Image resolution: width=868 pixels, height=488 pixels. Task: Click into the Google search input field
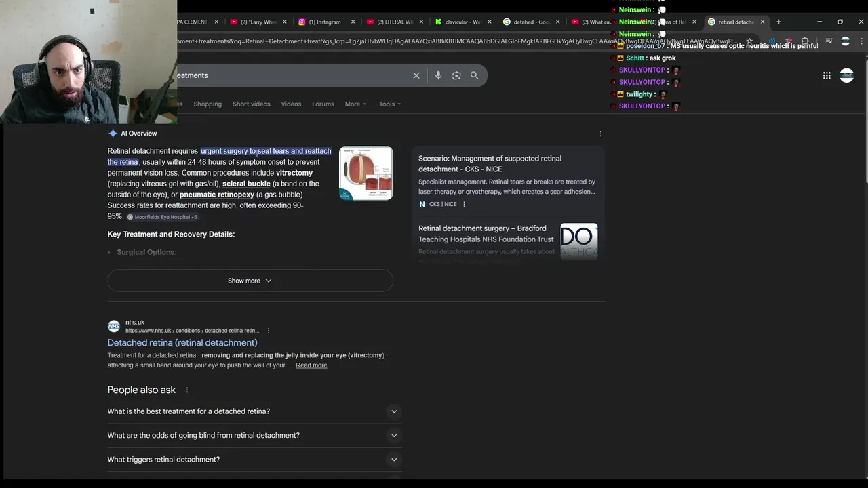pyautogui.click(x=292, y=75)
